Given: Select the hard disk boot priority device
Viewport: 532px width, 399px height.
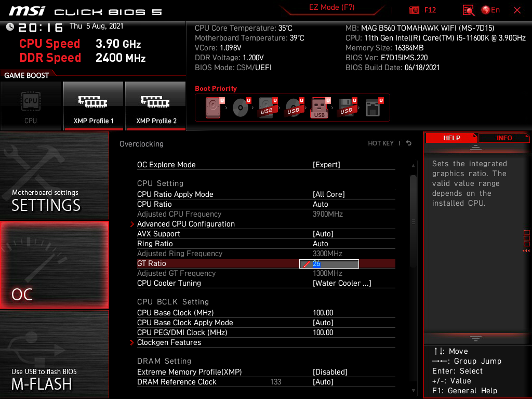Looking at the screenshot, I should 215,107.
